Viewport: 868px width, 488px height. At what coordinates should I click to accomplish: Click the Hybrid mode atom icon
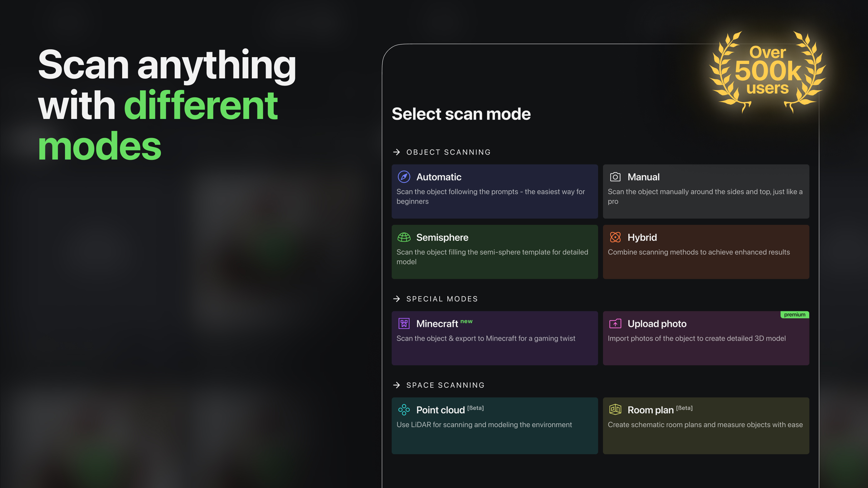tap(615, 237)
